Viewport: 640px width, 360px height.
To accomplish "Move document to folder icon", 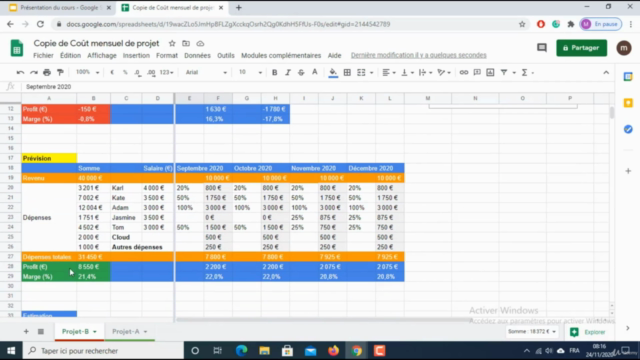I will click(x=186, y=43).
